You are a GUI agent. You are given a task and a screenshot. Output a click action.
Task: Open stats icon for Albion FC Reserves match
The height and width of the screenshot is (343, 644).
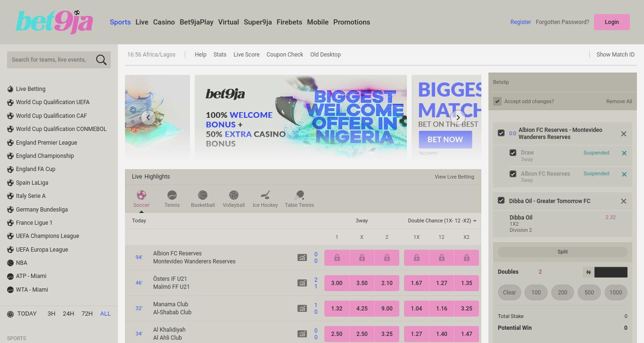pyautogui.click(x=302, y=258)
